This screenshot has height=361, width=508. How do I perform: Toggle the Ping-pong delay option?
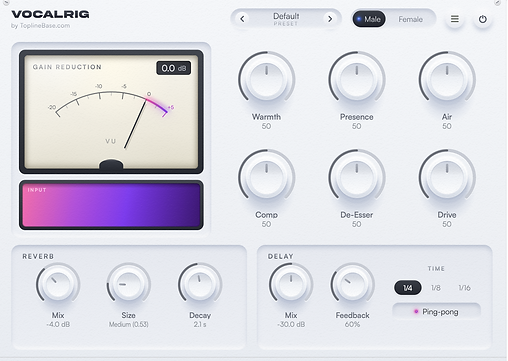tap(436, 312)
